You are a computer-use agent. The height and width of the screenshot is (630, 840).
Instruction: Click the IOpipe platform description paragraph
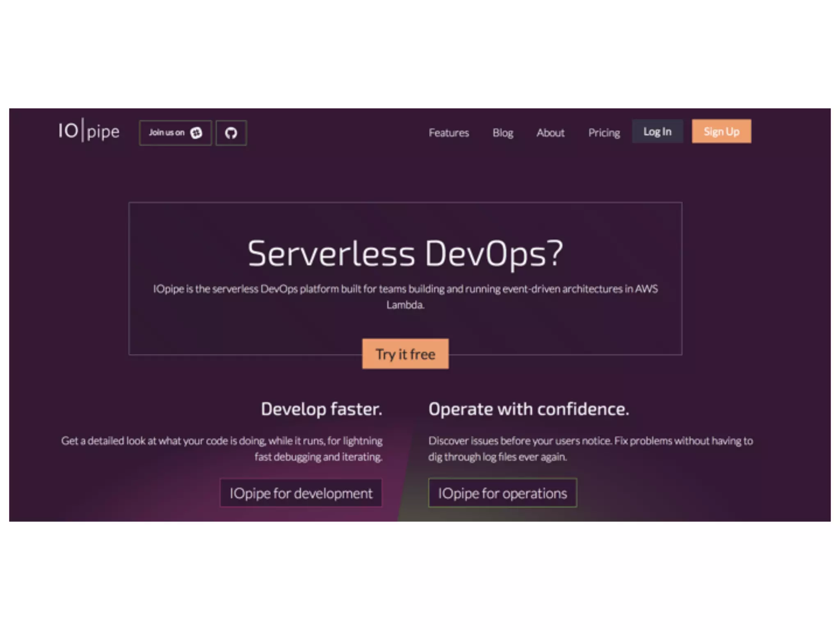[x=405, y=289]
